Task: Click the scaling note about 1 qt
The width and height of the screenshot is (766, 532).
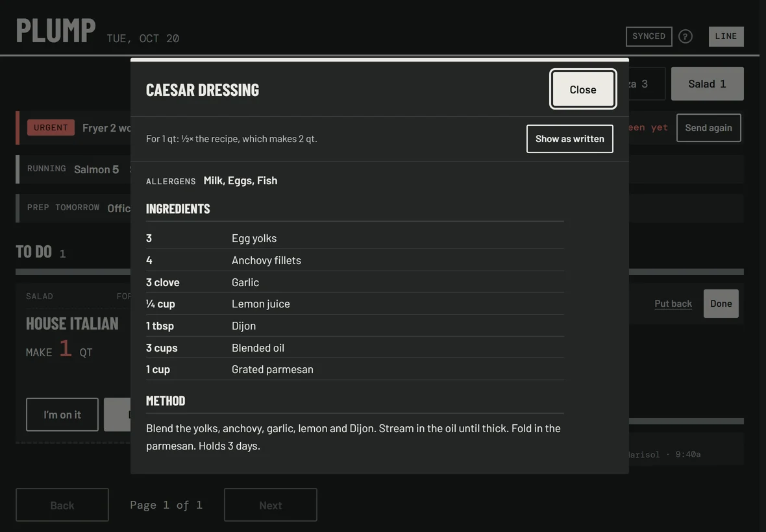Action: tap(232, 139)
